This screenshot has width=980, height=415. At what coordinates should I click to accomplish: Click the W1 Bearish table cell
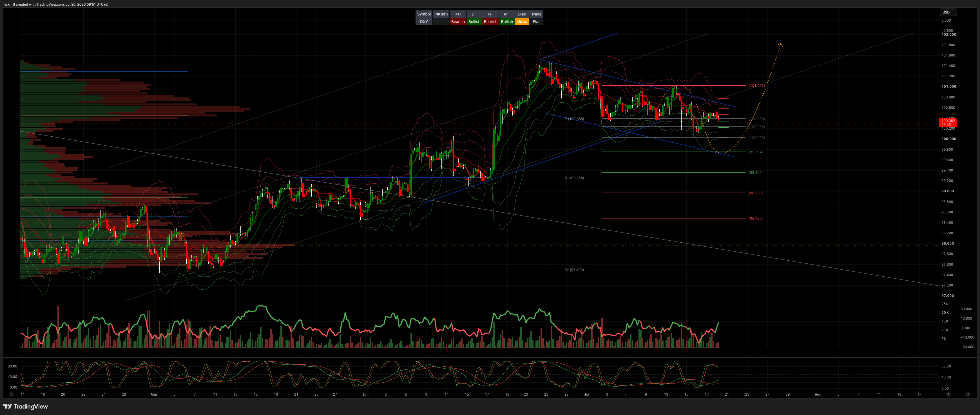click(490, 22)
